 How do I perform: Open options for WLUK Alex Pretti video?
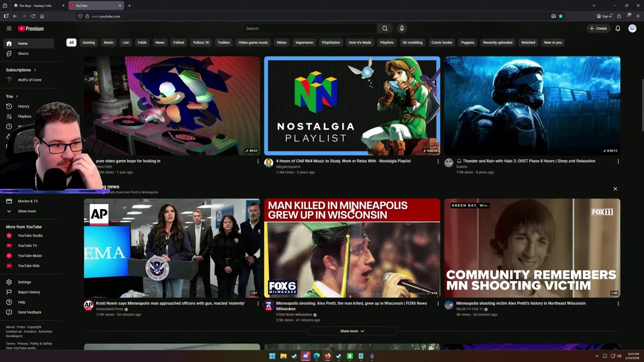pyautogui.click(x=618, y=304)
